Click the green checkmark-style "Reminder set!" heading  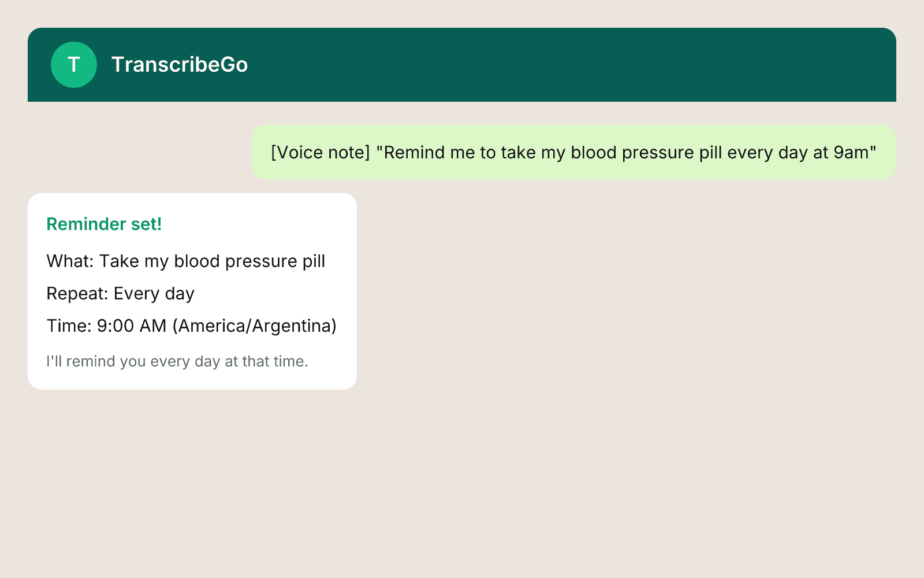point(104,224)
